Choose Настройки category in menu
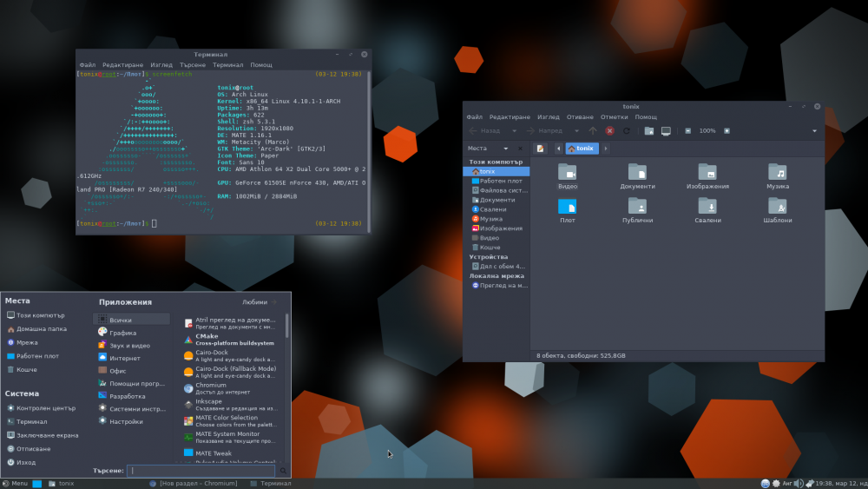This screenshot has width=868, height=489. 132,421
